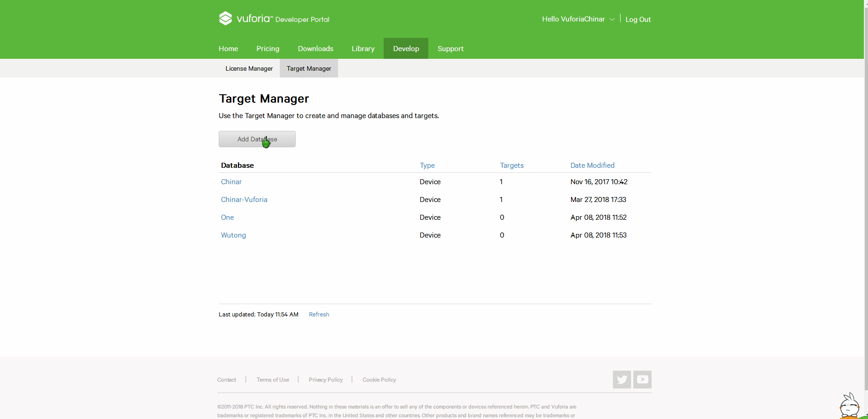Click the Developer Portal title text
868x419 pixels.
point(302,20)
